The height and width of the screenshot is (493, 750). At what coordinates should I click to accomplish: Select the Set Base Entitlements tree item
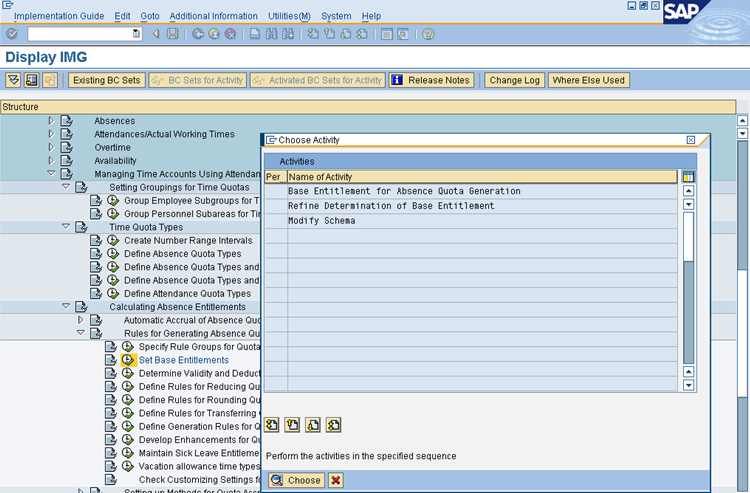[x=184, y=360]
